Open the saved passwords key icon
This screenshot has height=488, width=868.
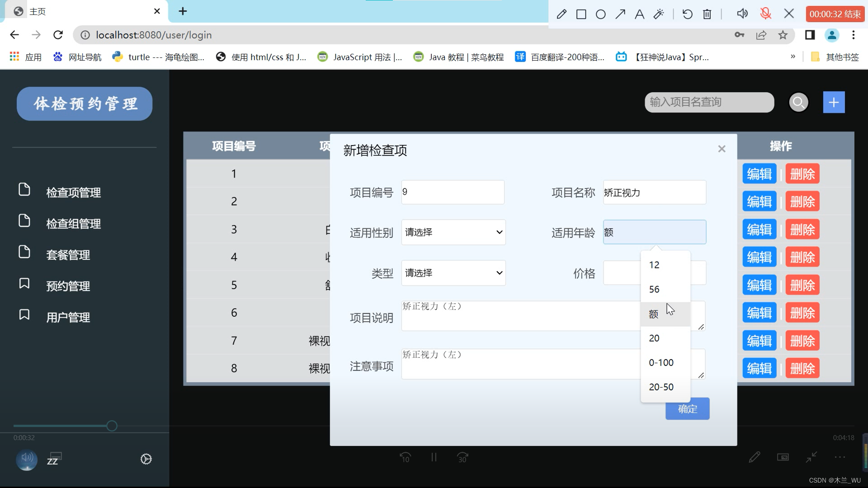point(739,35)
